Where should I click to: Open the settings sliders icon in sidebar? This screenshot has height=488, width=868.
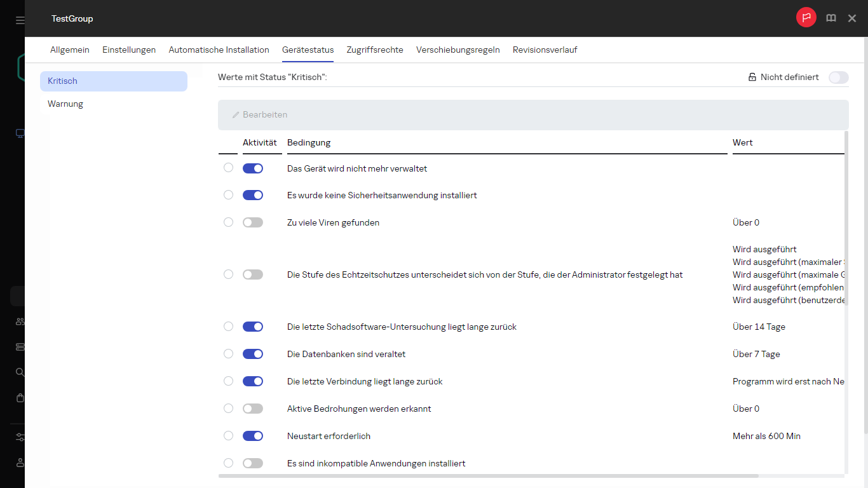click(19, 437)
